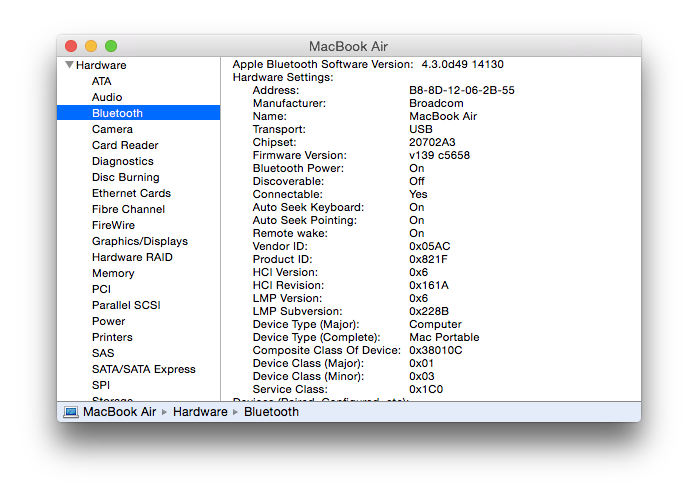Select SAS in the sidebar
Screen dimensions: 698x501
click(x=103, y=353)
